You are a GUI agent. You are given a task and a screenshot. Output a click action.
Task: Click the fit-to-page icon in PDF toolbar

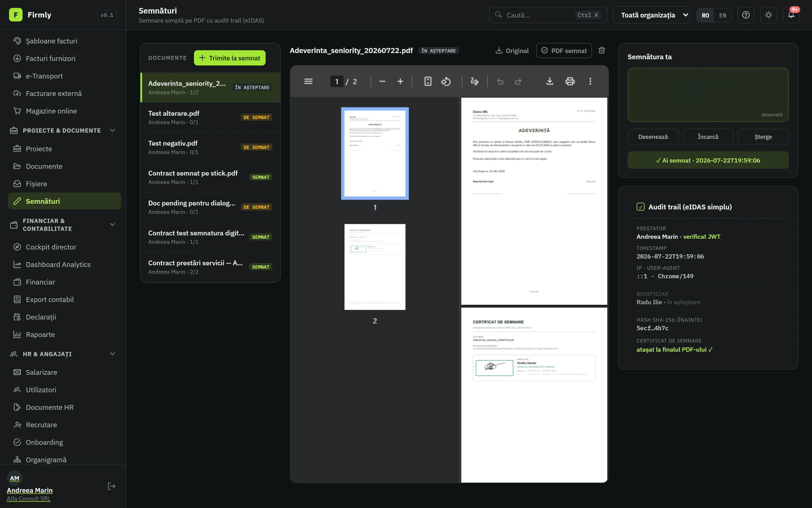click(x=428, y=81)
